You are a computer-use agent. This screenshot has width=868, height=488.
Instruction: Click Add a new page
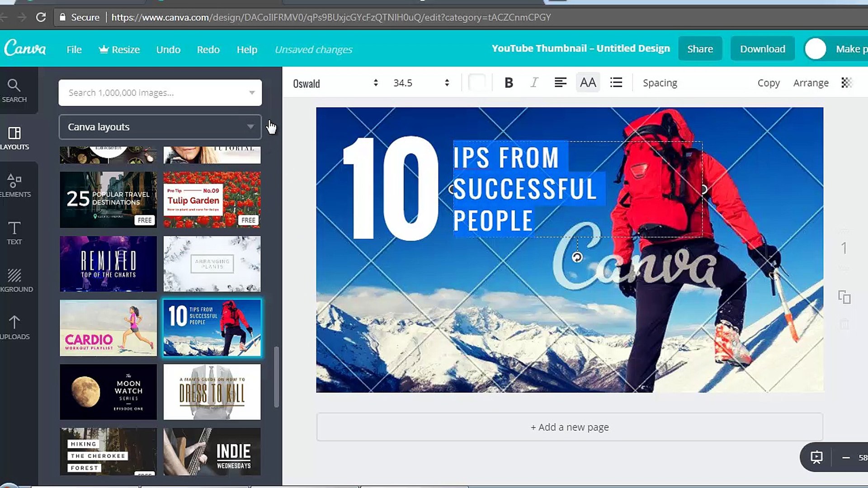coord(569,427)
